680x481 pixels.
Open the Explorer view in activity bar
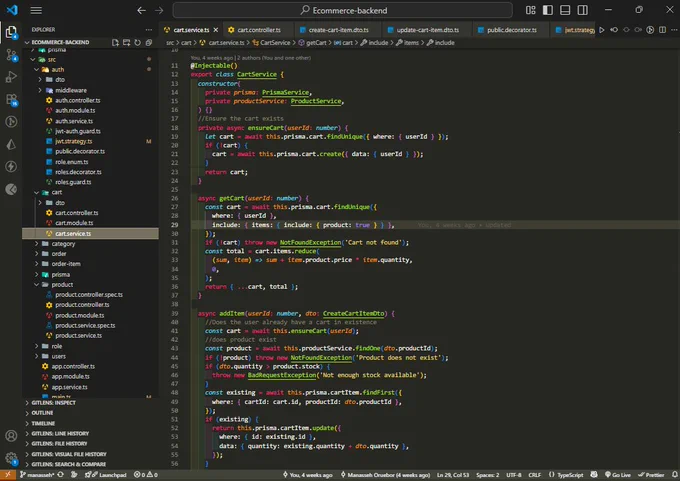tap(11, 32)
